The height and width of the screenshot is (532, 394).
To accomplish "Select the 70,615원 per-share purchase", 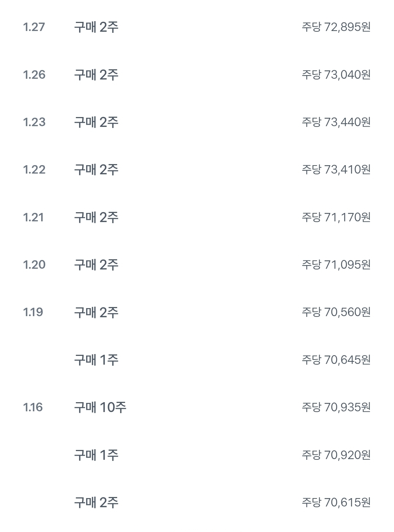I will [x=336, y=502].
